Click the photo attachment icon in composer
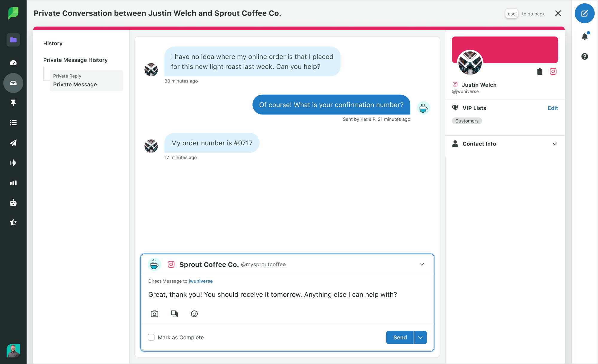 [154, 314]
